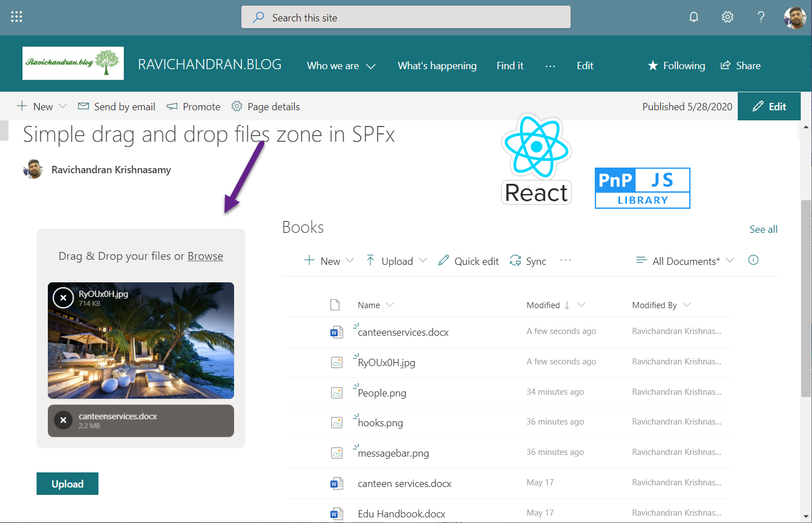This screenshot has height=523, width=812.
Task: Click the teal Upload button
Action: (68, 484)
